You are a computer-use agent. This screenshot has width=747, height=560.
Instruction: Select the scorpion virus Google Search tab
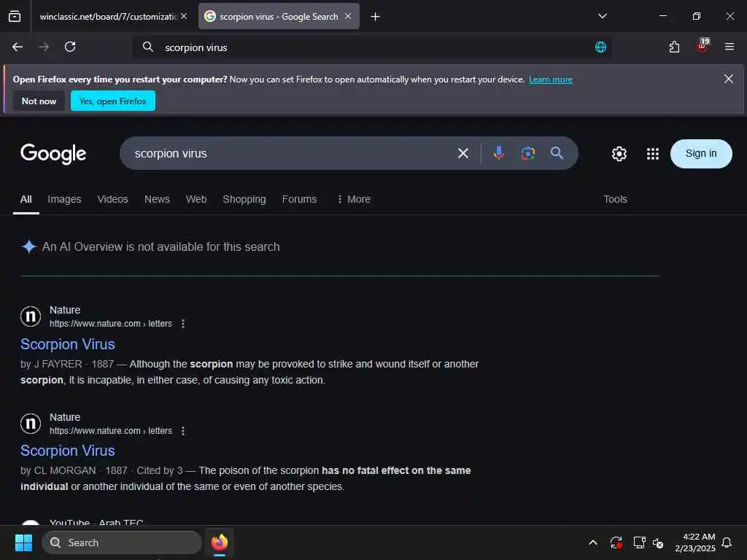(x=279, y=17)
